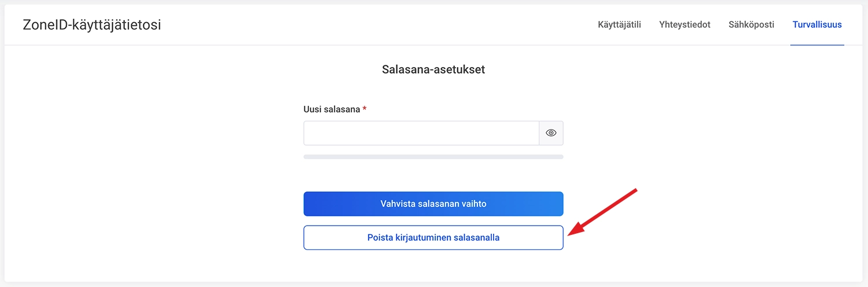Confirm the password change with the blue button

click(433, 204)
